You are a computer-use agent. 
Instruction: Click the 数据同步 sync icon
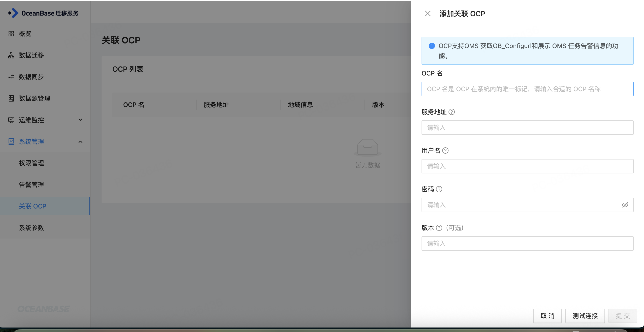click(11, 77)
